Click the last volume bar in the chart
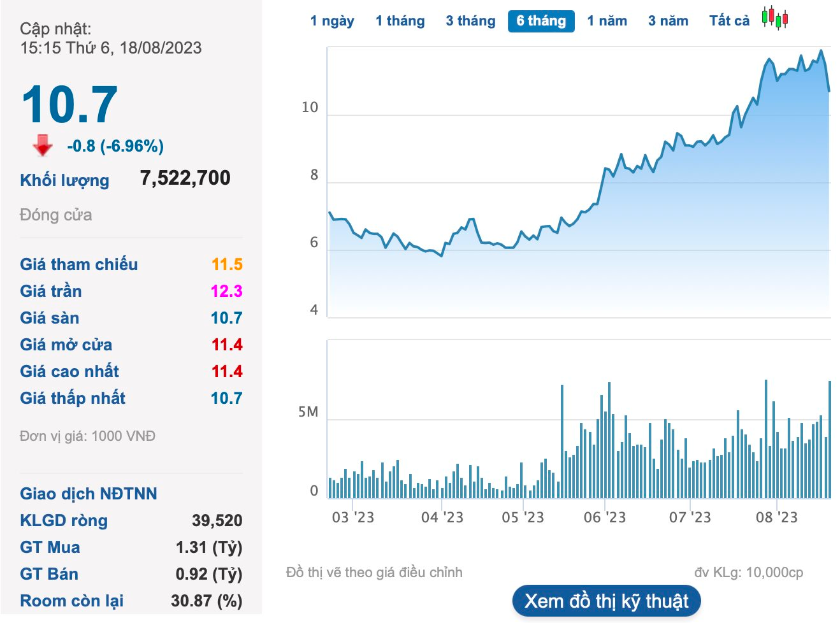The height and width of the screenshot is (623, 840). (x=830, y=440)
